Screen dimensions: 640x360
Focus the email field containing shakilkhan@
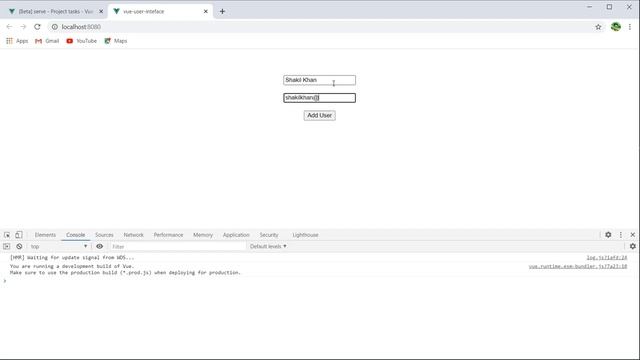[320, 98]
